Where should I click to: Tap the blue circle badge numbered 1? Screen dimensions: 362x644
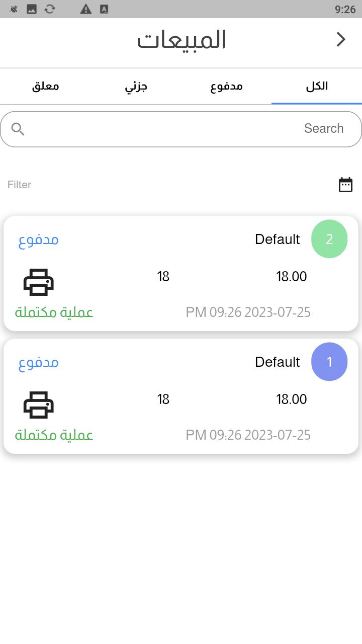(x=329, y=362)
